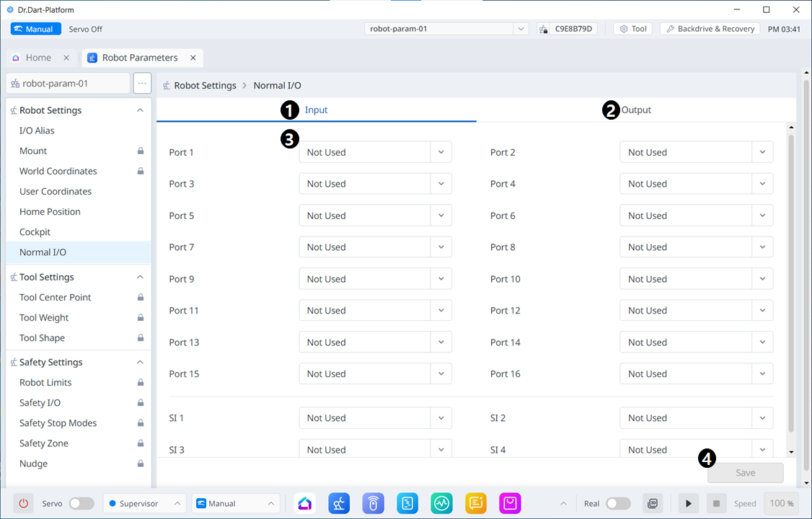Open the magenta store bag dock icon

point(510,503)
